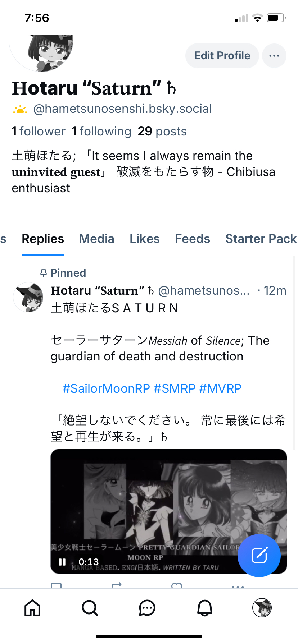Open the three-dot profile options menu
This screenshot has height=644, width=298.
274,56
